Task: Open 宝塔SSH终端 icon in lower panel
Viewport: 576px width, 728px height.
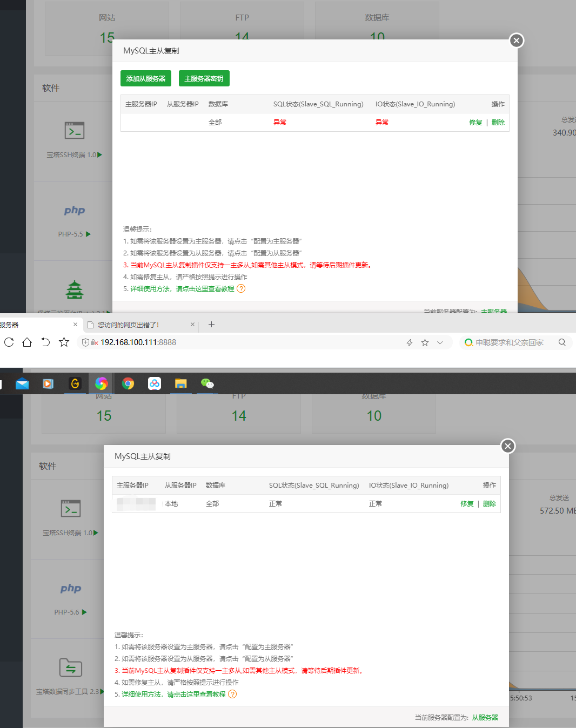Action: click(x=71, y=509)
